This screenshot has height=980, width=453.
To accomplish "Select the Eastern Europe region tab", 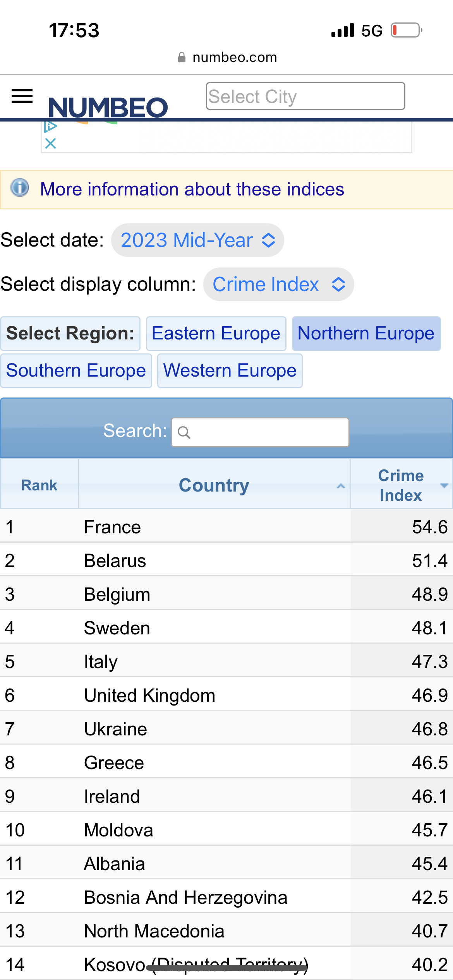I will coord(216,334).
